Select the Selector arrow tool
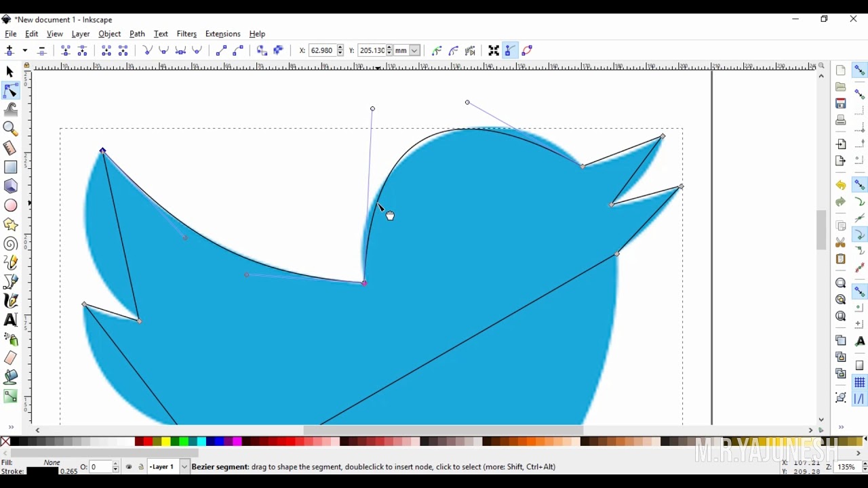Screen dimensions: 868x488 point(10,72)
